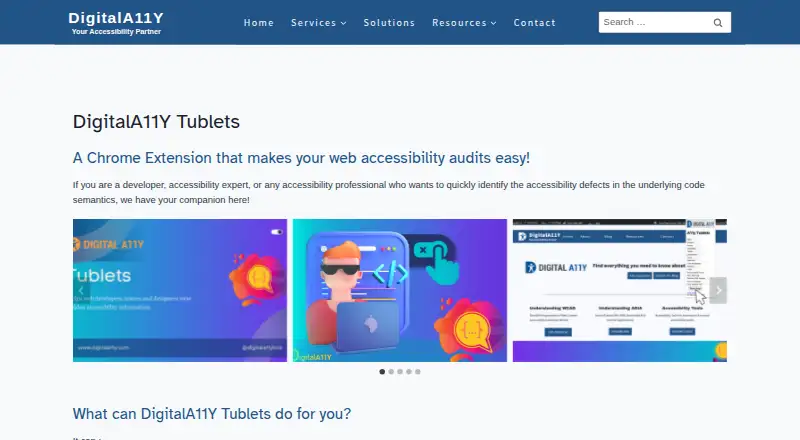This screenshot has width=800, height=440.
Task: Click 'Your Accessibility Partner' tagline
Action: pos(116,32)
